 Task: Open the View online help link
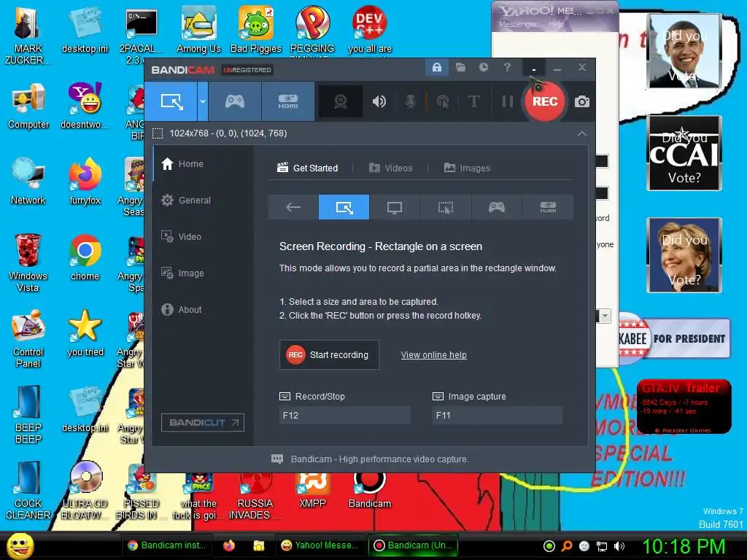click(433, 355)
